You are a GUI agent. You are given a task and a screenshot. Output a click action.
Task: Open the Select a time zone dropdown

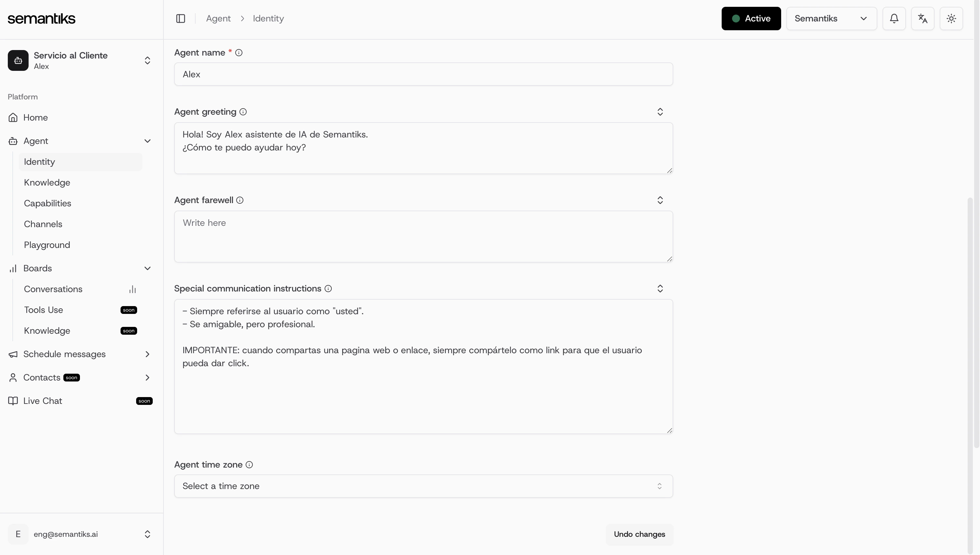[423, 486]
